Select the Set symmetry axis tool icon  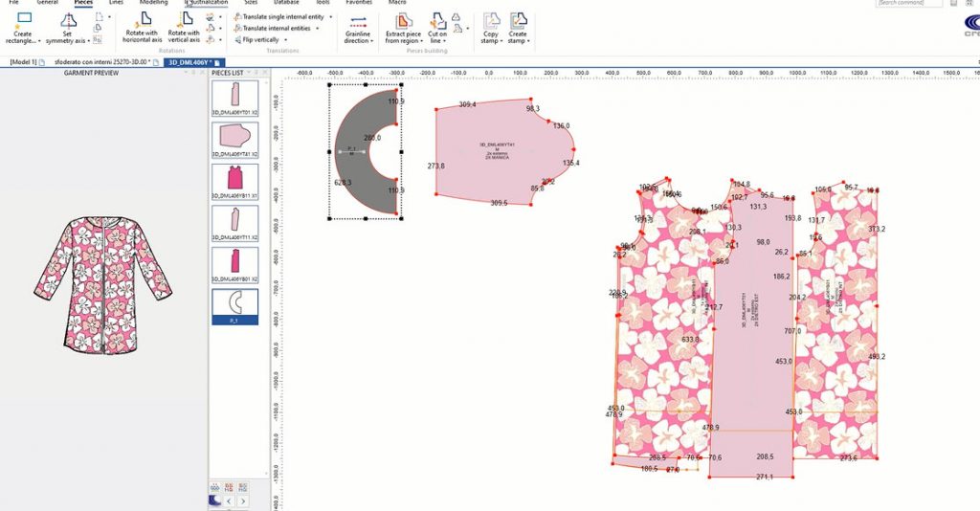coord(68,20)
